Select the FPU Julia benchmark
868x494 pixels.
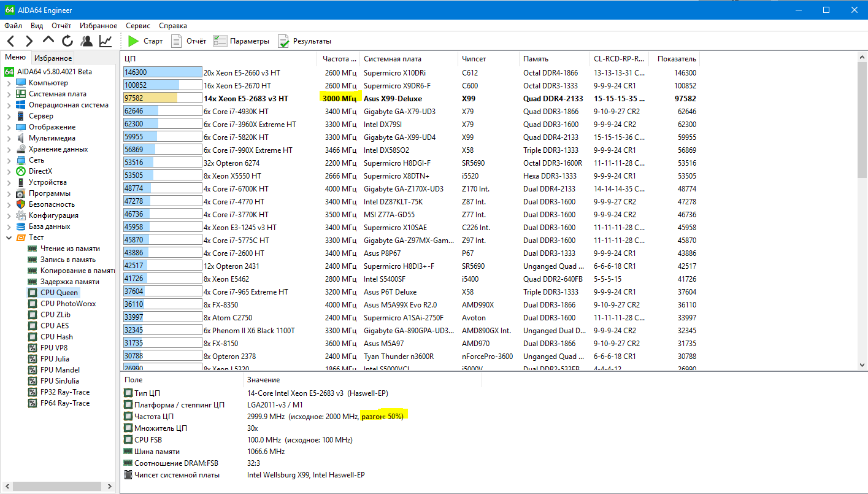coord(49,359)
